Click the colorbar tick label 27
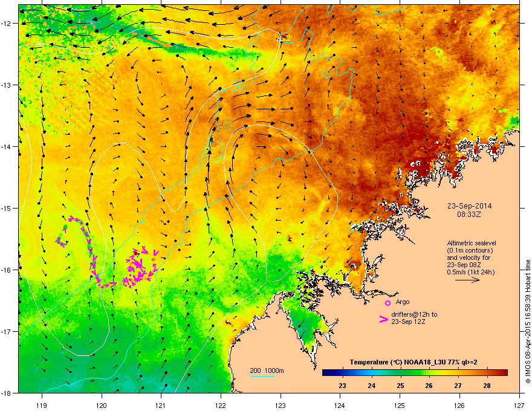The width and height of the screenshot is (532, 411). [x=458, y=386]
